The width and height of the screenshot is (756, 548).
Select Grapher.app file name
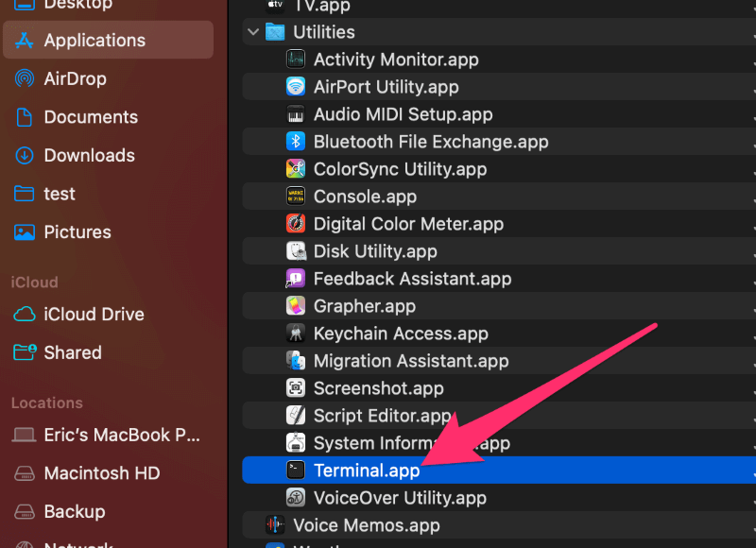[365, 306]
